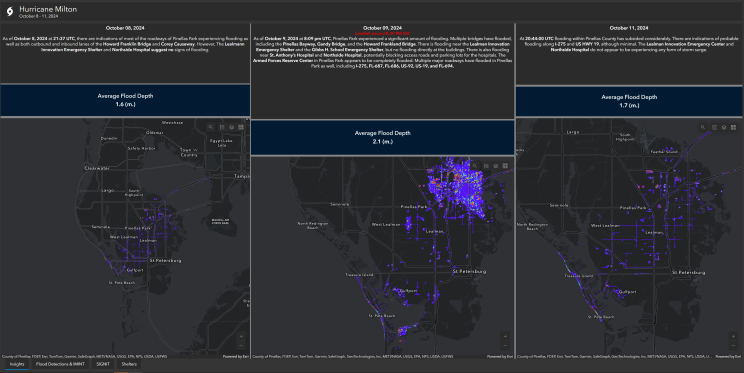The width and height of the screenshot is (744, 373).
Task: Open the Shelters tab
Action: pos(129,364)
